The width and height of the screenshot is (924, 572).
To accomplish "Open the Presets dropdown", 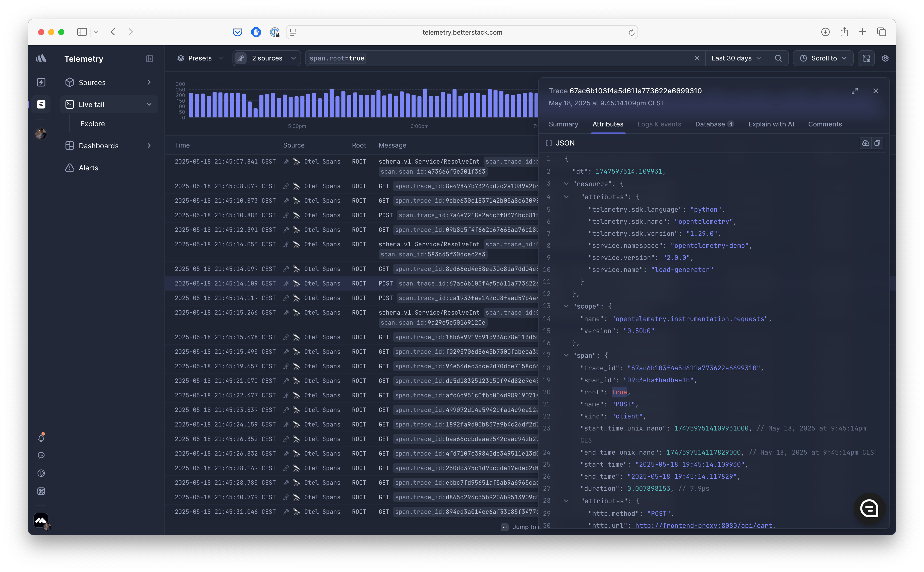I will (x=200, y=58).
